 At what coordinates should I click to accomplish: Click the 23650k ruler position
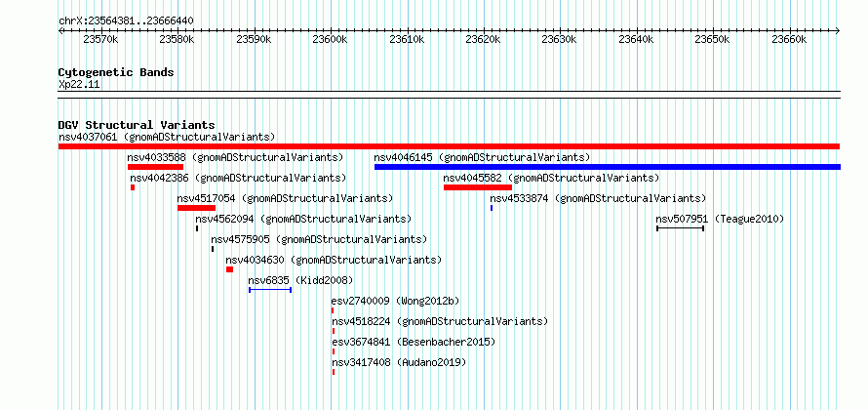[713, 39]
